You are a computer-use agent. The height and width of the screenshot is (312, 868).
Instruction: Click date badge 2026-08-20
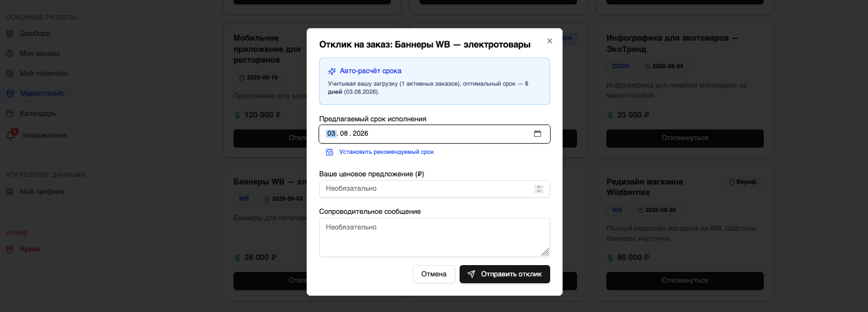coord(658,210)
